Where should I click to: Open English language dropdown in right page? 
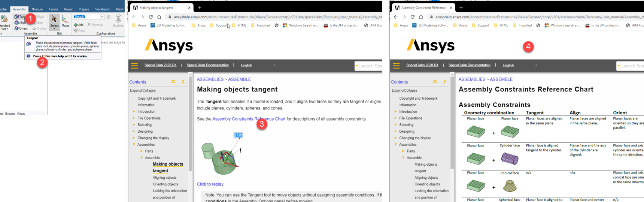[x=520, y=65]
